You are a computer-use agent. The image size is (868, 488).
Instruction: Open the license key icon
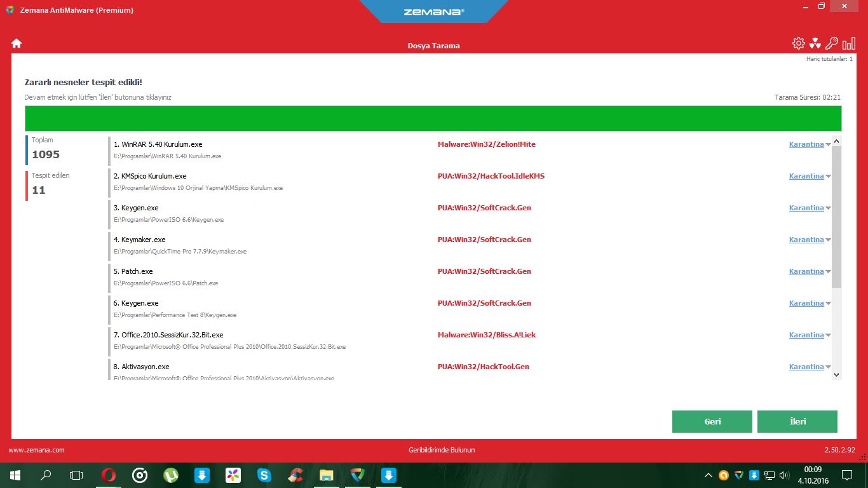tap(832, 43)
